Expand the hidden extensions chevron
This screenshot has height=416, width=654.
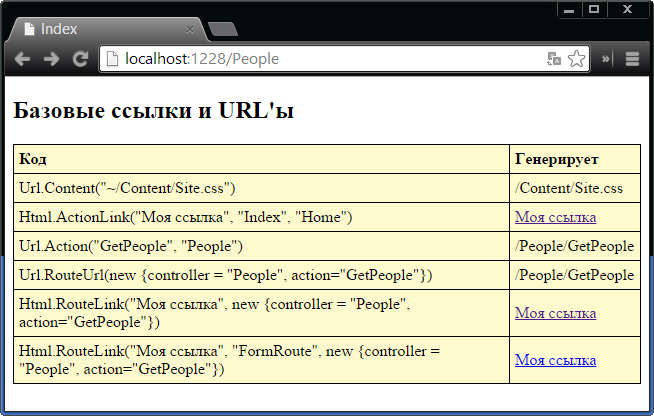[605, 59]
